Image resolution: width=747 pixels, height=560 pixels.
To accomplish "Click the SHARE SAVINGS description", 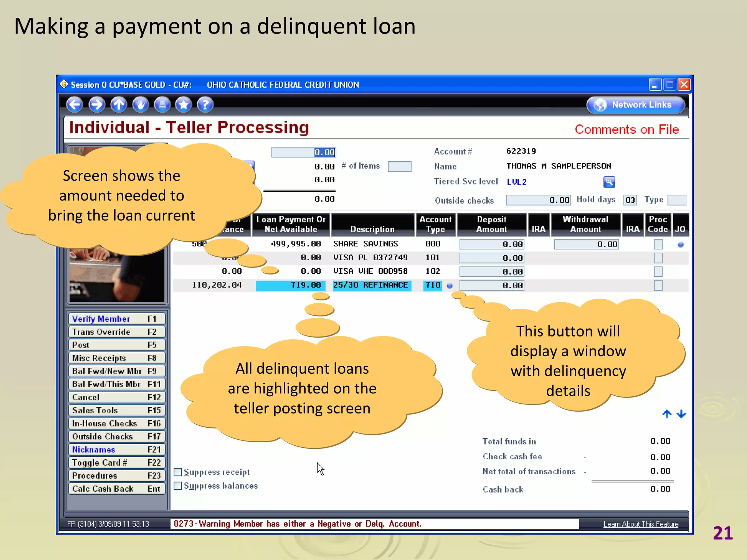I will [365, 244].
